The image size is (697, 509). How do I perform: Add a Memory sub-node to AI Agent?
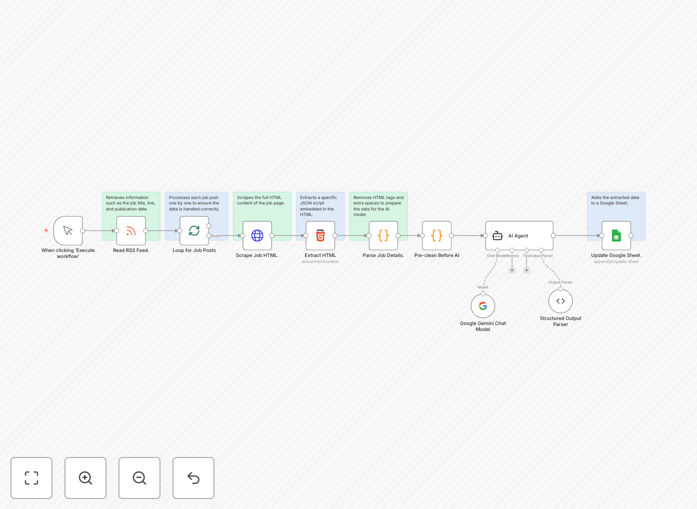click(x=512, y=270)
